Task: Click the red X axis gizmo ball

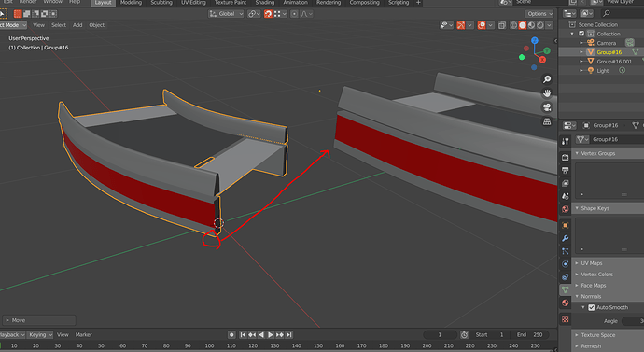Action: [542, 60]
